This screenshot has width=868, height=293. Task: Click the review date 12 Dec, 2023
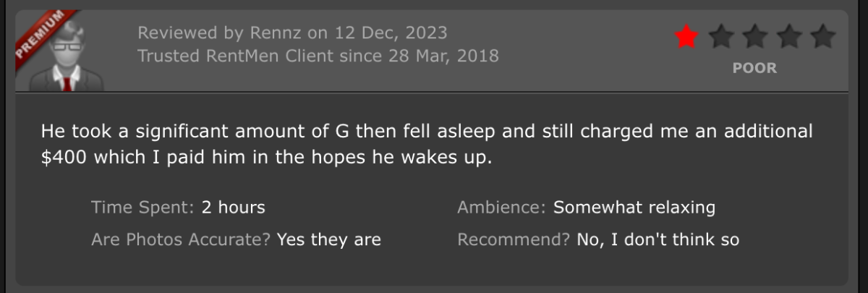391,33
